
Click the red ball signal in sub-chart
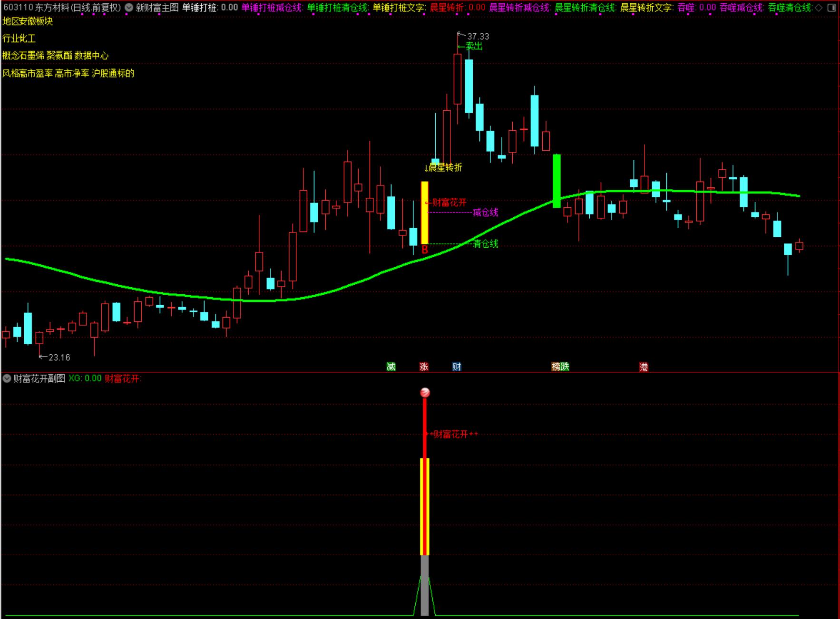click(x=425, y=393)
